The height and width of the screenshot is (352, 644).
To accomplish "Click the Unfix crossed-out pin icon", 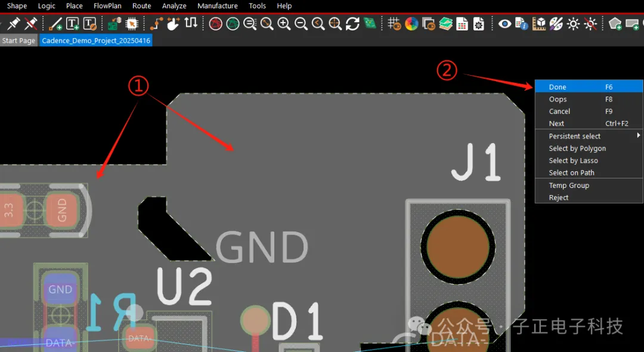I will [x=31, y=23].
